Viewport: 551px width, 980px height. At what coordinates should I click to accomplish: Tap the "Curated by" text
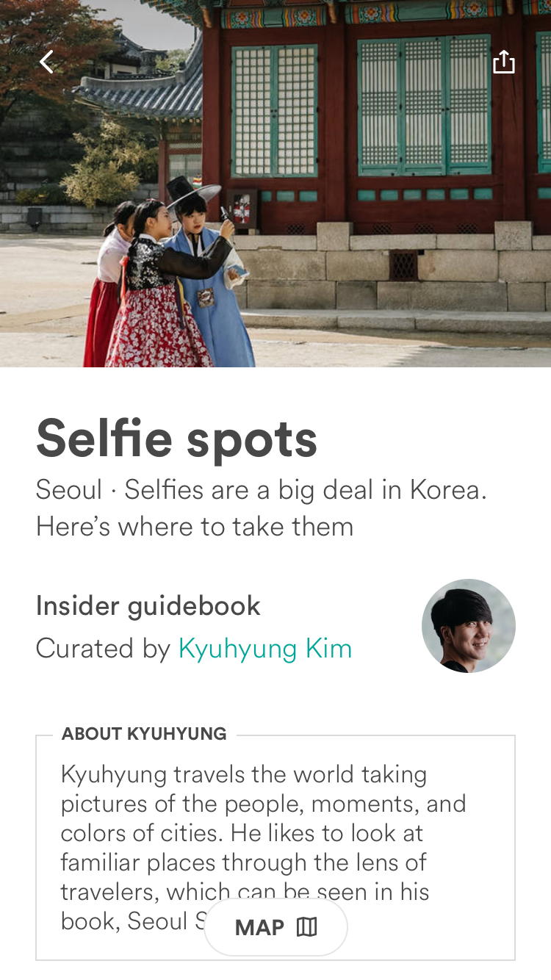pos(103,649)
